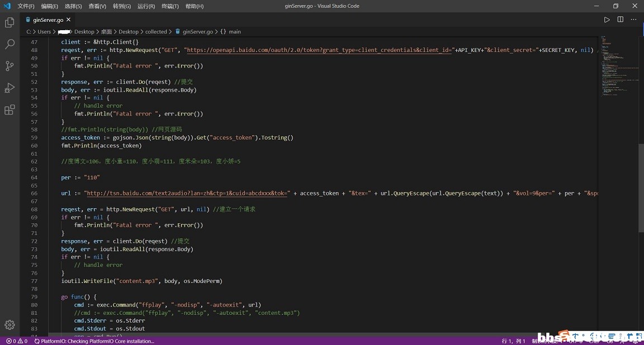Open the errors and warnings problems indicator
The height and width of the screenshot is (345, 644).
click(16, 341)
